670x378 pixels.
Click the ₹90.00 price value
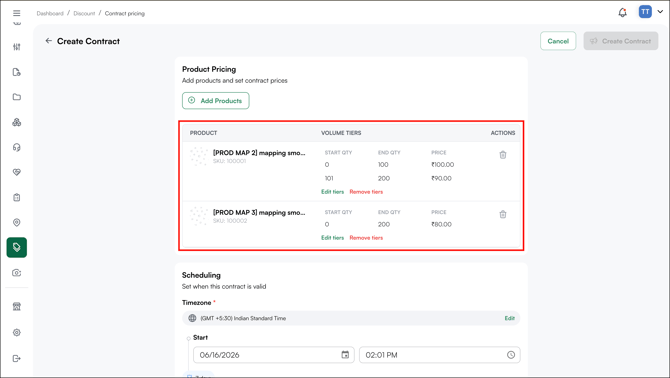coord(441,179)
